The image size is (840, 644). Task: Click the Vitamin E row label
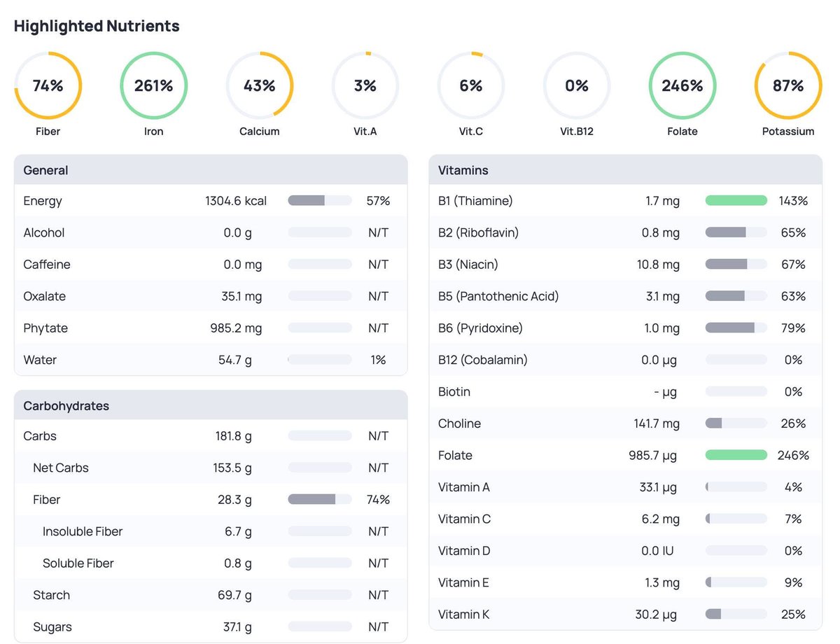pyautogui.click(x=464, y=582)
